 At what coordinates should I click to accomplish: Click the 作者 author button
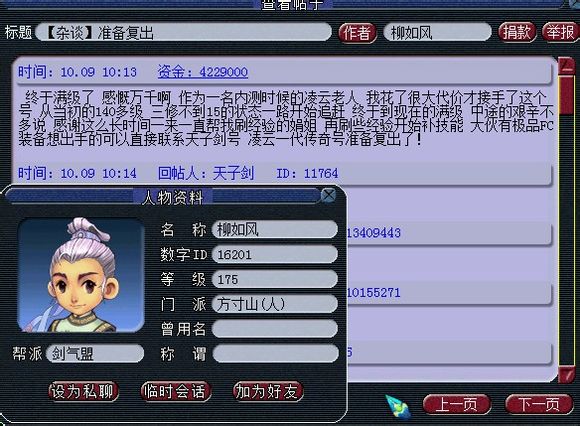click(x=357, y=33)
